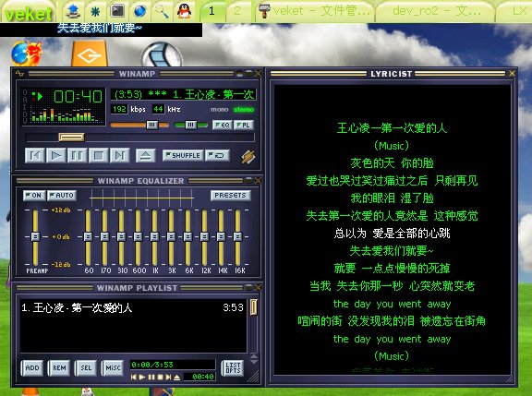Toggle repeat mode next to SHUFFLE

(x=217, y=155)
